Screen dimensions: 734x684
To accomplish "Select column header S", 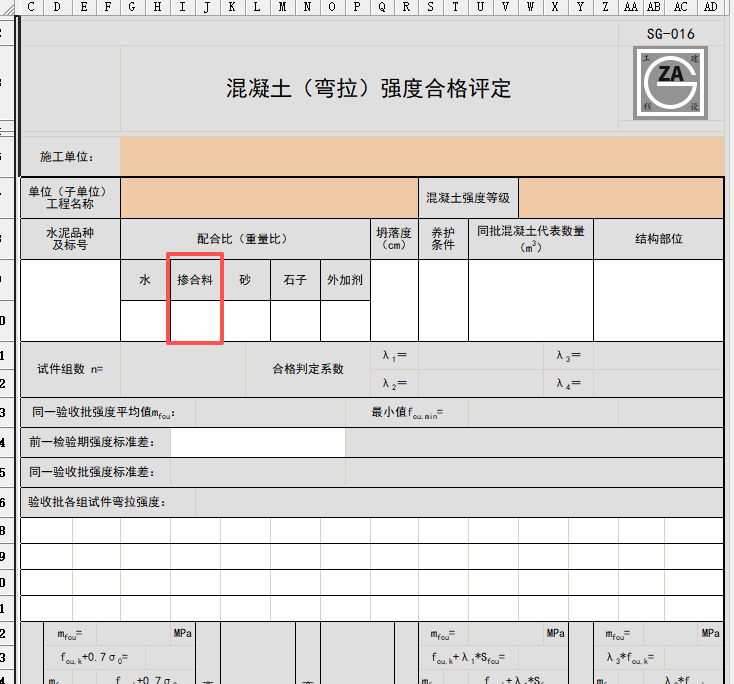I will click(431, 7).
